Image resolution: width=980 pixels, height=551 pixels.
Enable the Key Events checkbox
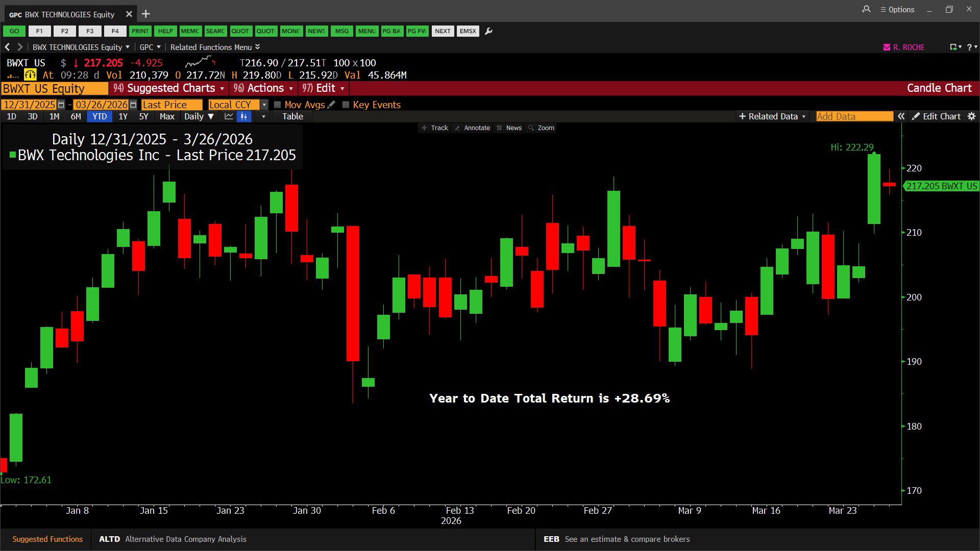point(346,105)
